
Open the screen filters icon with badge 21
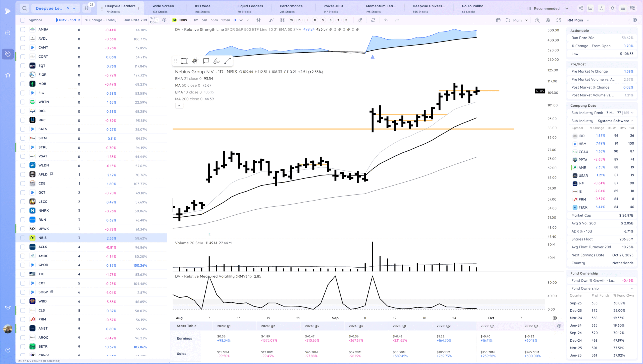(87, 8)
